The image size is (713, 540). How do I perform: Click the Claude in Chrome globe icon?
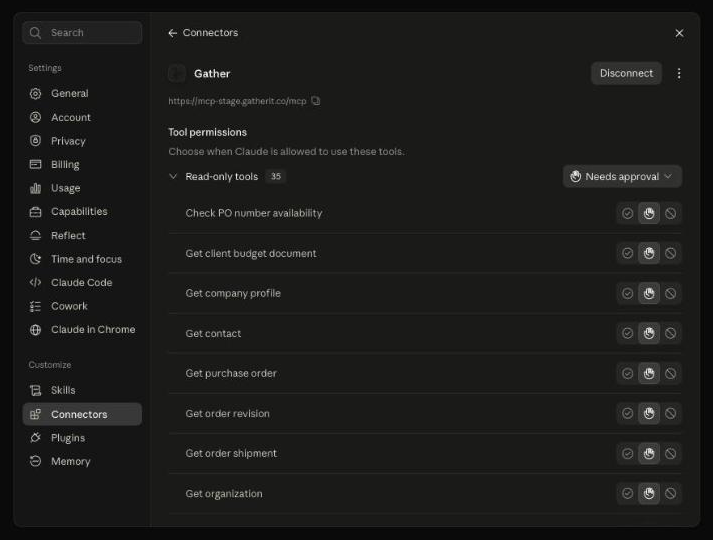click(x=35, y=330)
